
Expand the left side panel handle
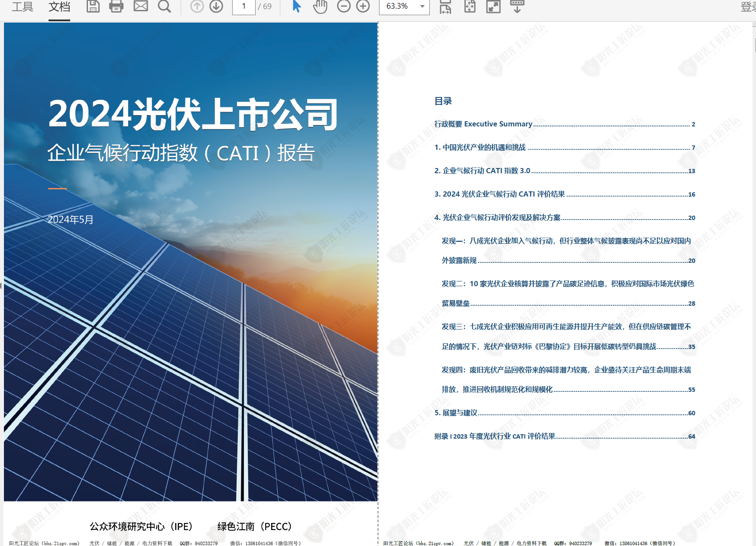[x=1, y=285]
